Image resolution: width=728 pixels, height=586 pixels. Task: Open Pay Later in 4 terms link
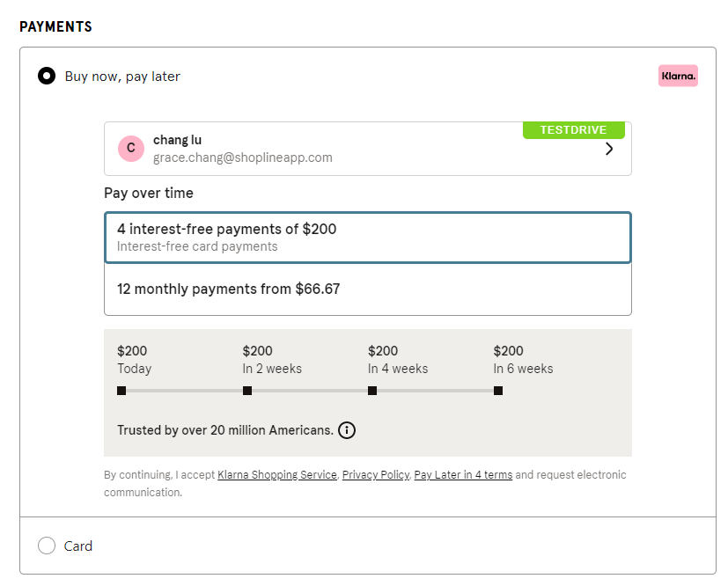[x=463, y=474]
